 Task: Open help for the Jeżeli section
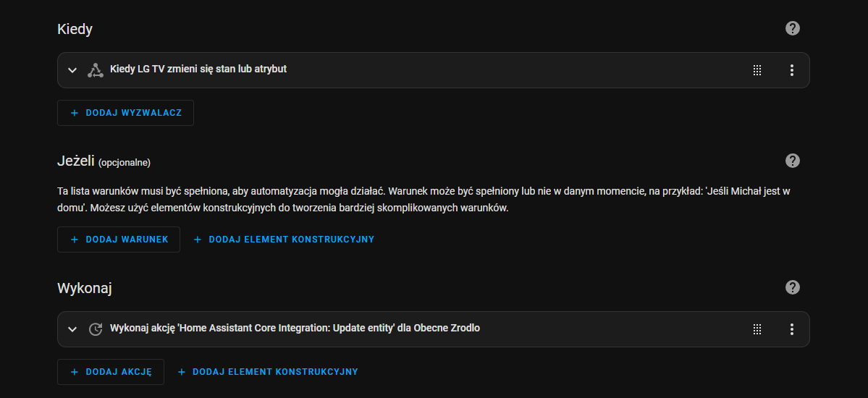(x=792, y=161)
